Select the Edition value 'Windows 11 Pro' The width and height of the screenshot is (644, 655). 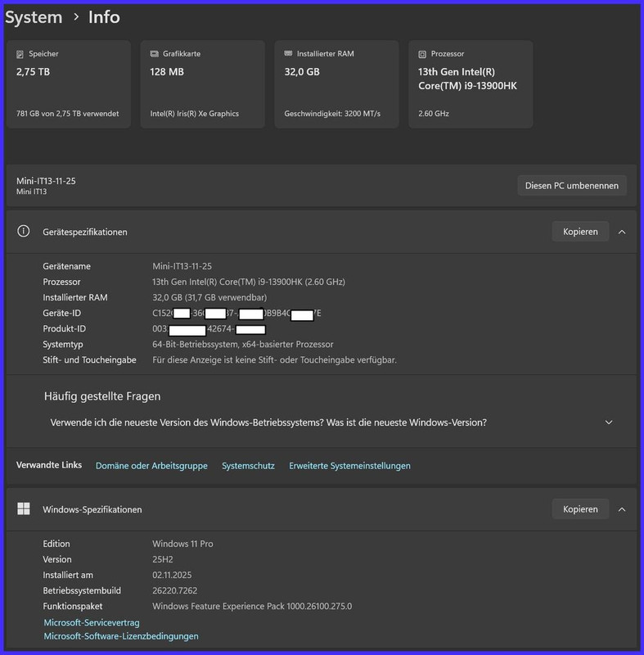182,544
